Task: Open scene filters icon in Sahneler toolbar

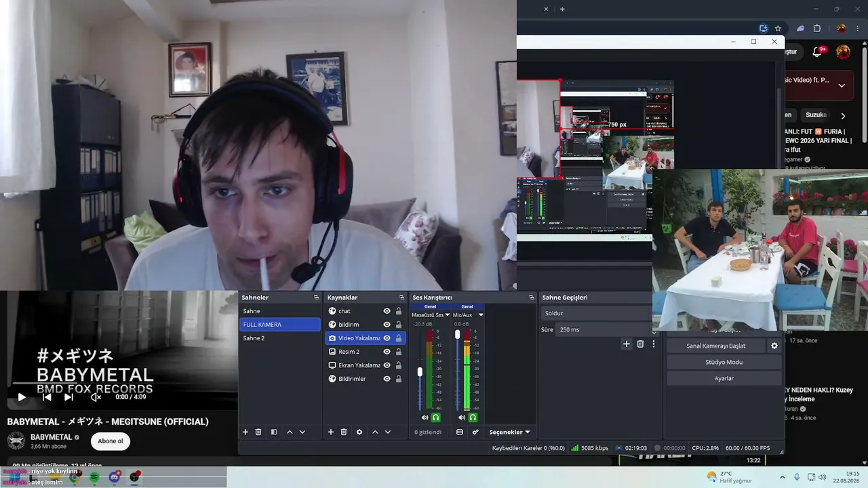Action: pos(274,432)
